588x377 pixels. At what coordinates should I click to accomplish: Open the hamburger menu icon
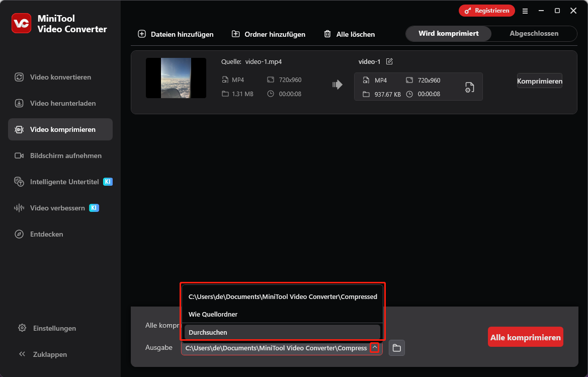pos(525,11)
